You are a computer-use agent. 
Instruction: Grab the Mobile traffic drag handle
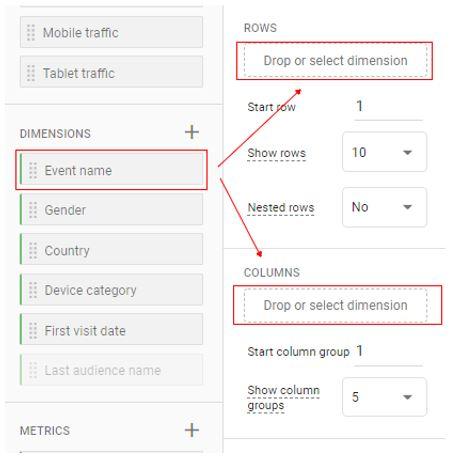(31, 33)
